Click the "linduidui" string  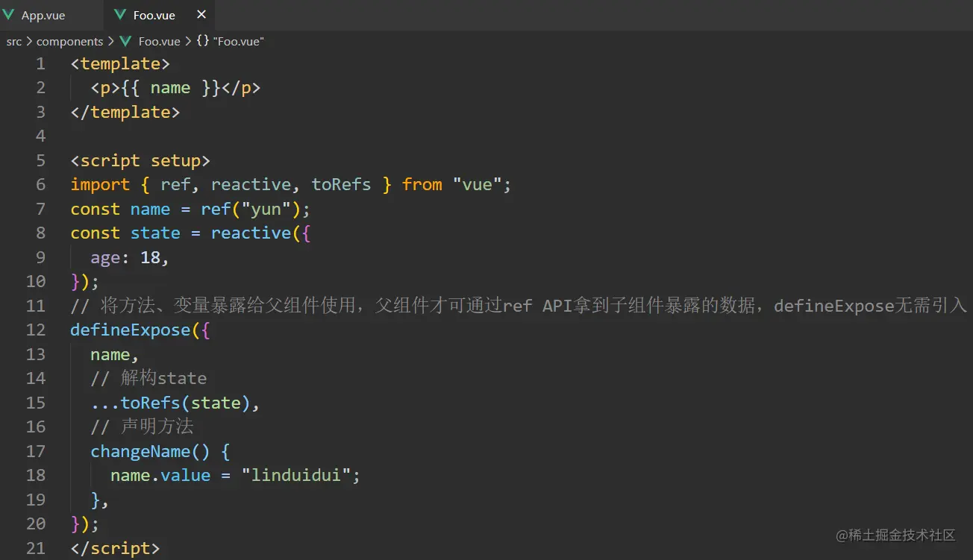(x=295, y=475)
